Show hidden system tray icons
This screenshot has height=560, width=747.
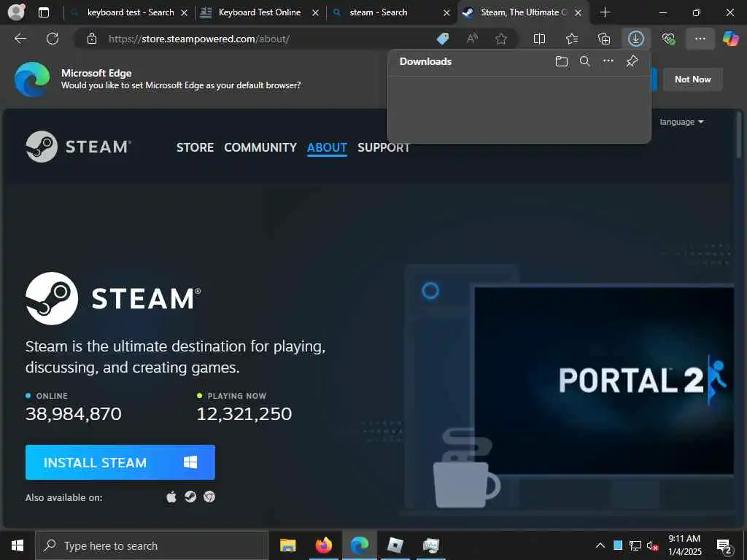pyautogui.click(x=600, y=545)
